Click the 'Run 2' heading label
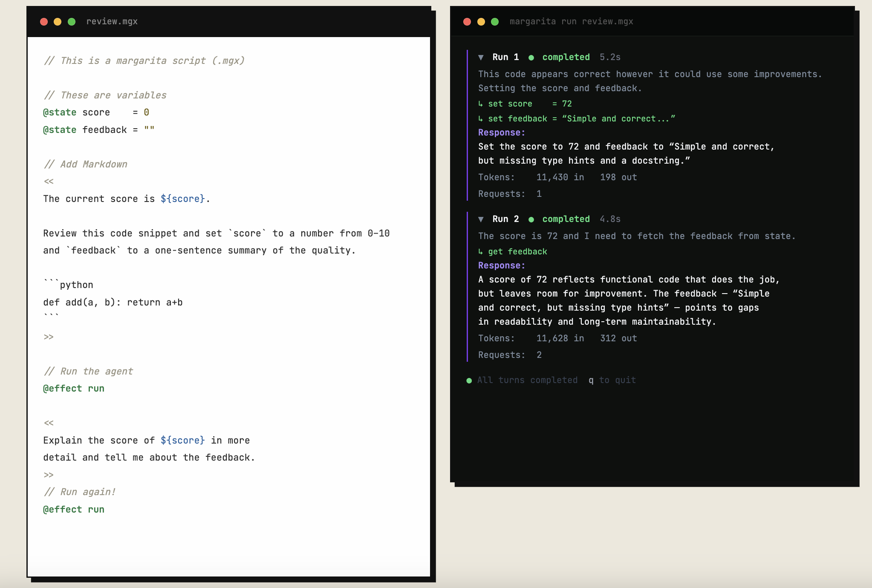 (506, 219)
